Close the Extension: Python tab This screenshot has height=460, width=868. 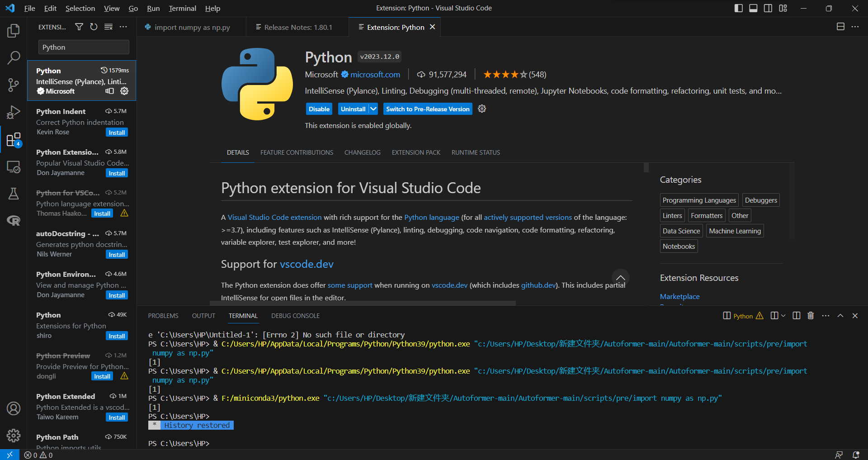pyautogui.click(x=432, y=27)
